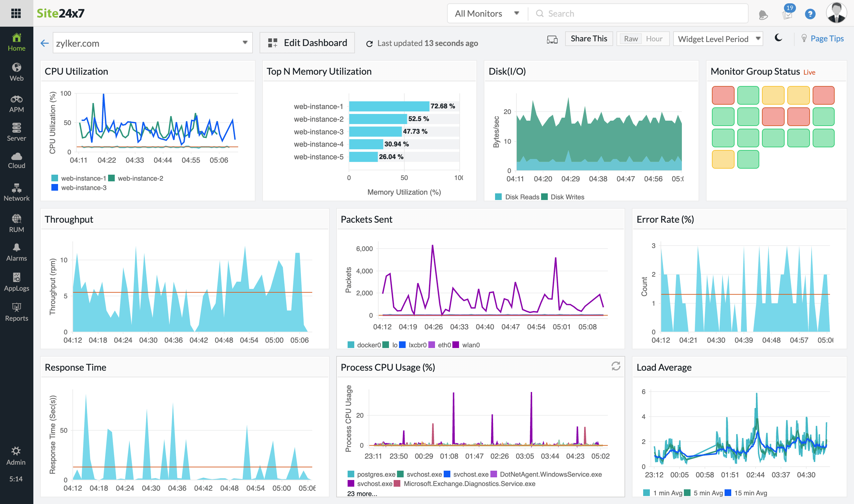Expand the Widget Level Period dropdown

[x=718, y=39]
